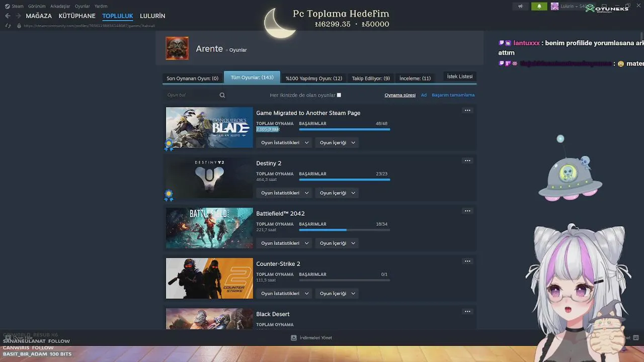Open the Counter-Strike 2 title link
This screenshot has width=644, height=362.
[x=278, y=264]
